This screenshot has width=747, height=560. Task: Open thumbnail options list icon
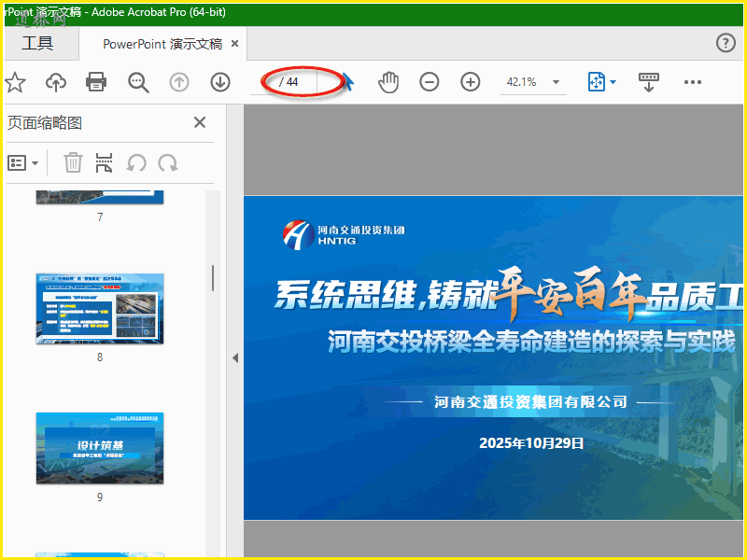[x=17, y=162]
